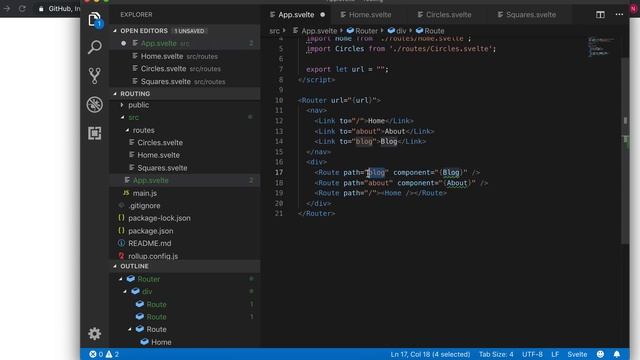Click Route in the breadcrumb
640x360 pixels.
430,31
